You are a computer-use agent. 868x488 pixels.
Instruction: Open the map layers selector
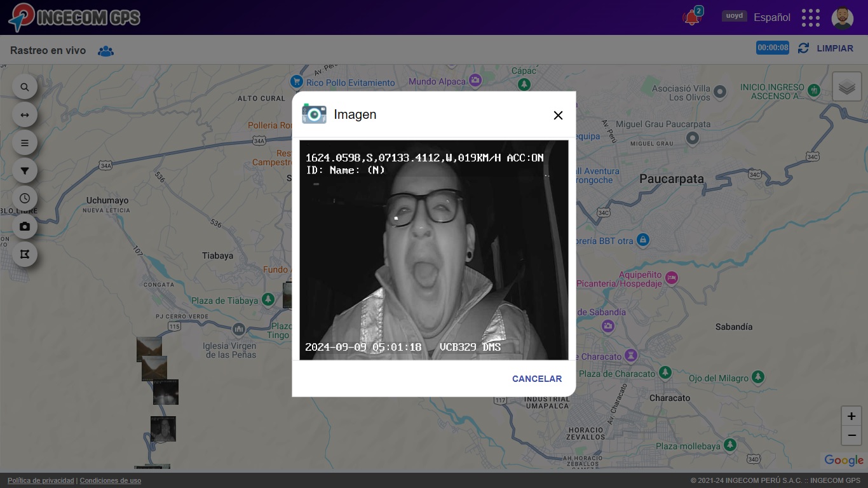[846, 87]
